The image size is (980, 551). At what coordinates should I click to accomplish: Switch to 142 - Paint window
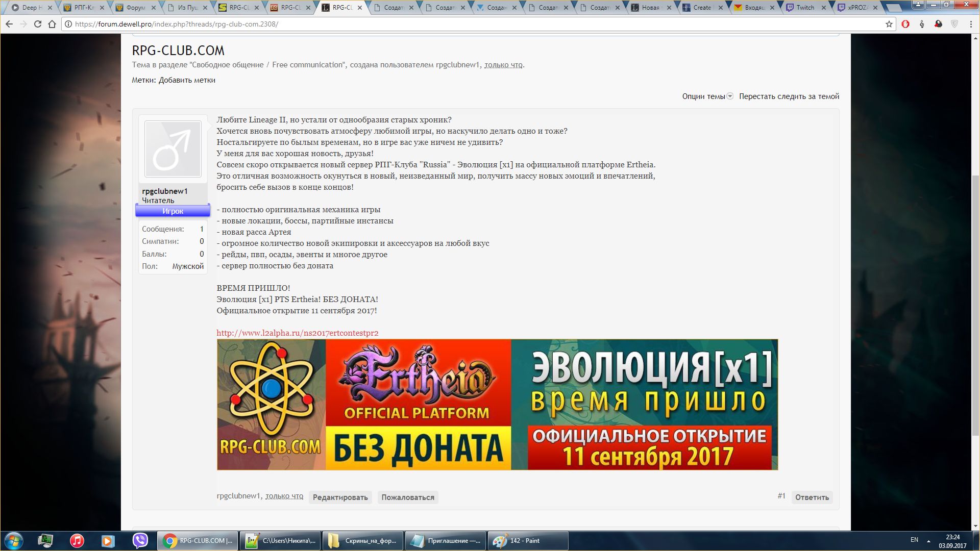528,541
